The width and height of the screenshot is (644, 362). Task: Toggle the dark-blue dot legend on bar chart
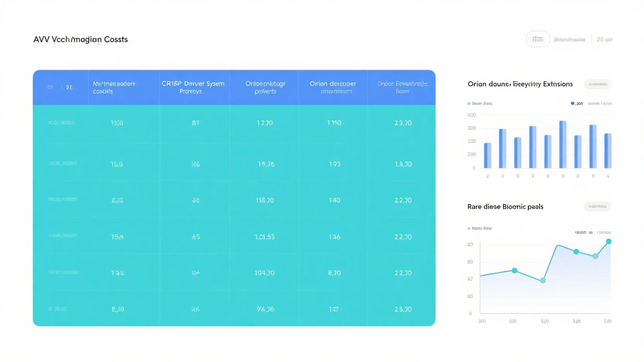tap(572, 103)
